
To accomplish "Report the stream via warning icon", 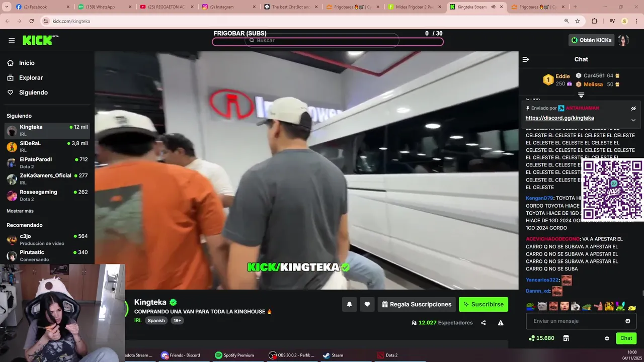I will click(x=501, y=323).
